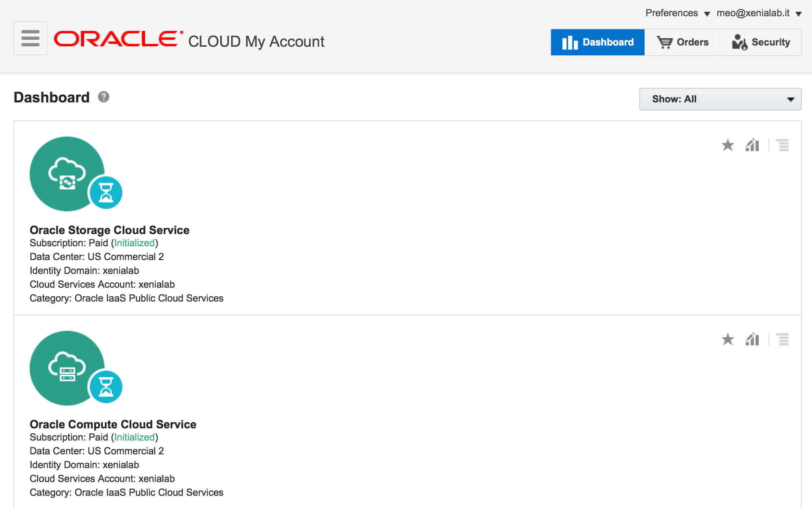
Task: Click hourglass status badge on Compute service
Action: tap(106, 387)
